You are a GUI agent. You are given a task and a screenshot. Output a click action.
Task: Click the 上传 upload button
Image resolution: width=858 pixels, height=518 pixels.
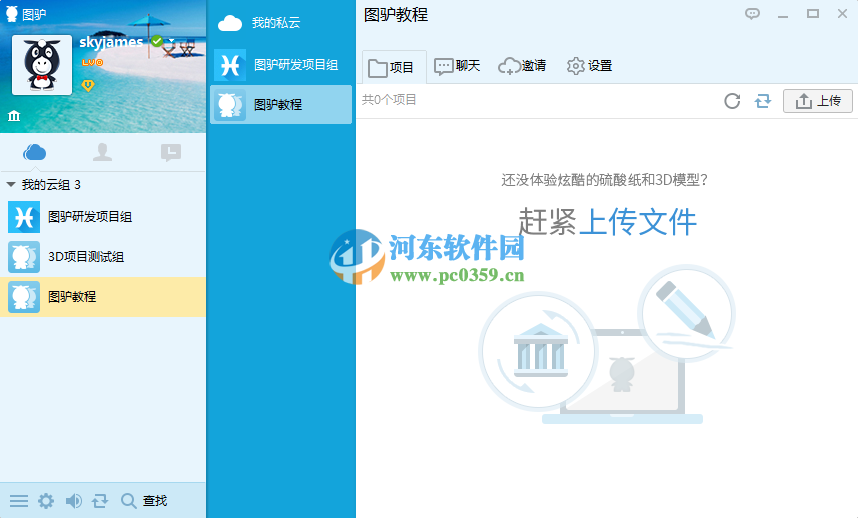818,101
